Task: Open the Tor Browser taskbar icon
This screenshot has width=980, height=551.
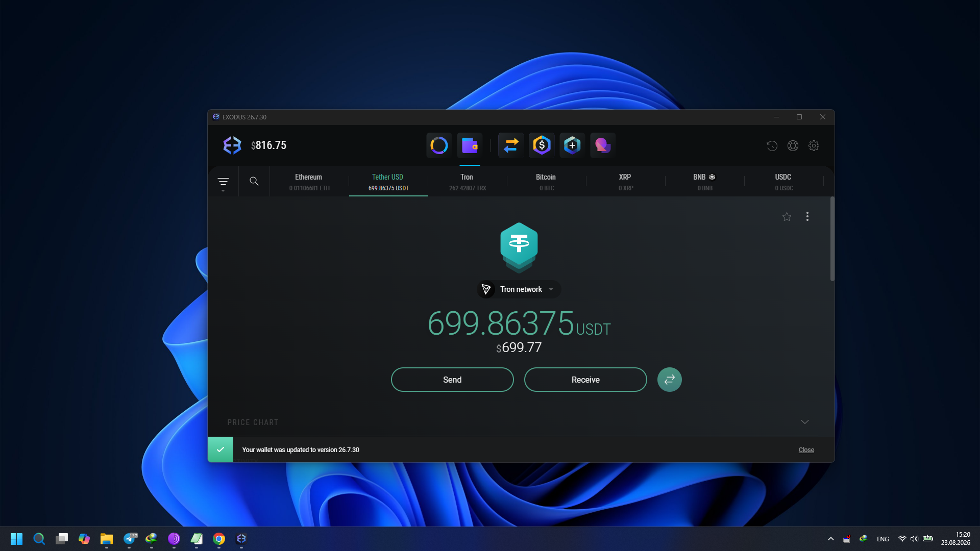Action: click(174, 539)
